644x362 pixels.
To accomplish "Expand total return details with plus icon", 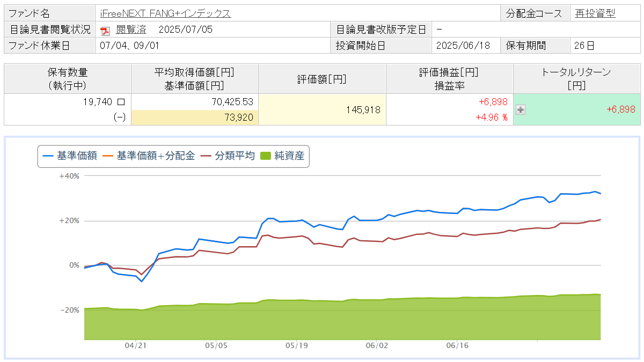I will [520, 109].
